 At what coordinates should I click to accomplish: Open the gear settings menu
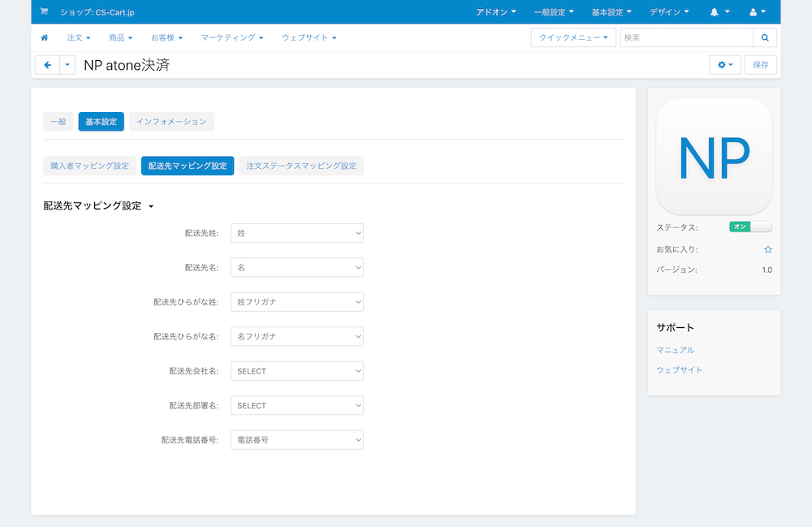[725, 65]
